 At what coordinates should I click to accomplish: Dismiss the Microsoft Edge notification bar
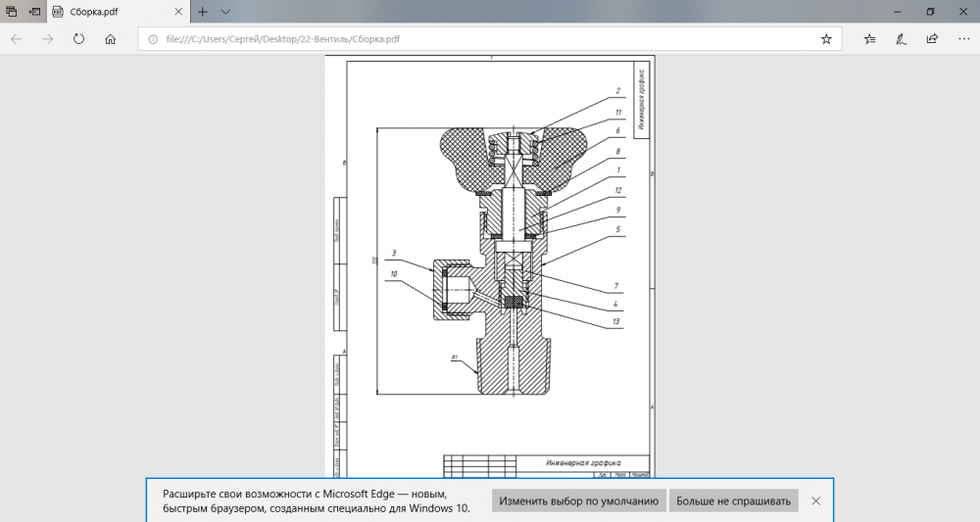click(816, 500)
